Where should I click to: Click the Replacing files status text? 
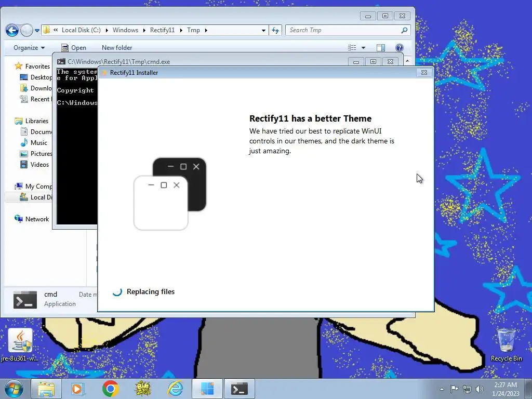click(x=151, y=292)
